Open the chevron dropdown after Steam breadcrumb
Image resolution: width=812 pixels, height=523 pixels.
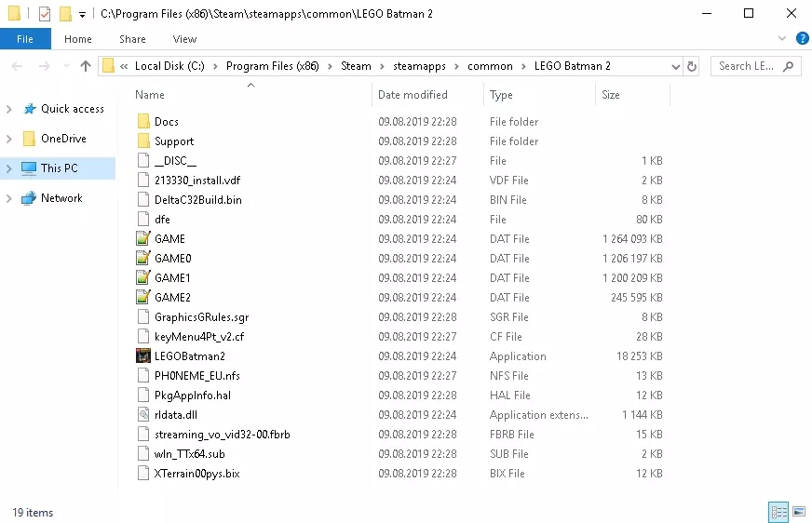coord(382,66)
